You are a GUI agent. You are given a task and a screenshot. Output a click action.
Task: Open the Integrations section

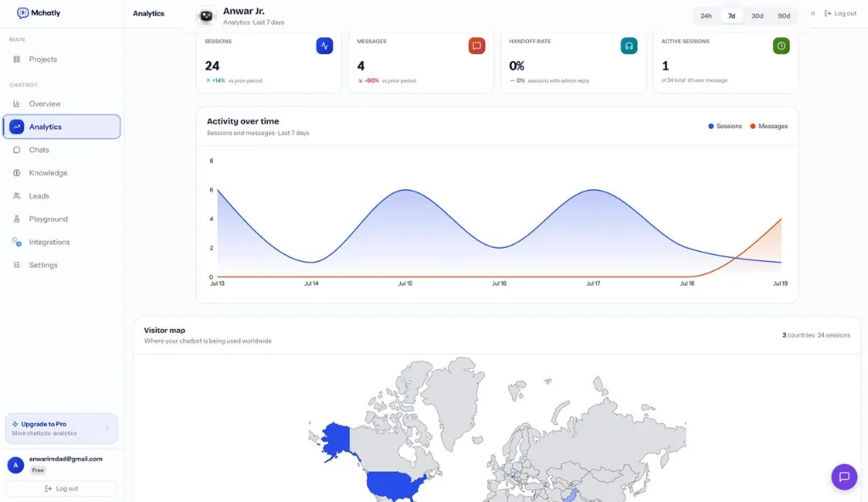click(61, 243)
